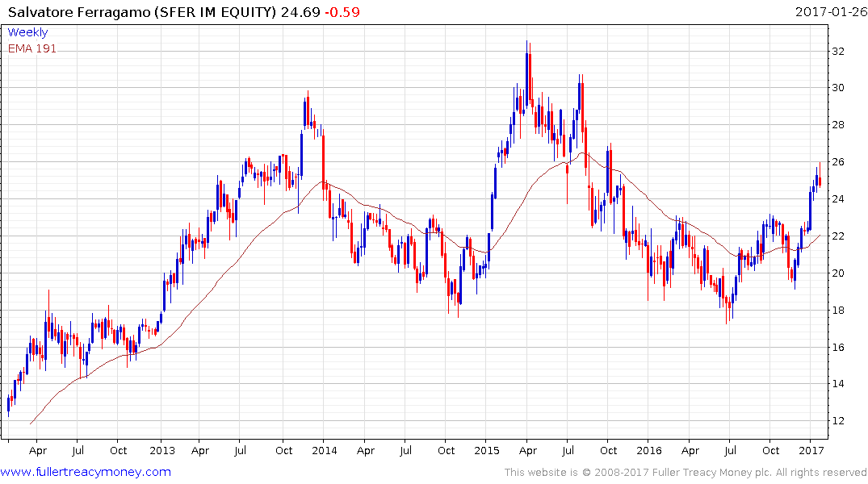Viewport: 868px width, 484px height.
Task: Click the 30 price axis label
Action: pos(838,87)
